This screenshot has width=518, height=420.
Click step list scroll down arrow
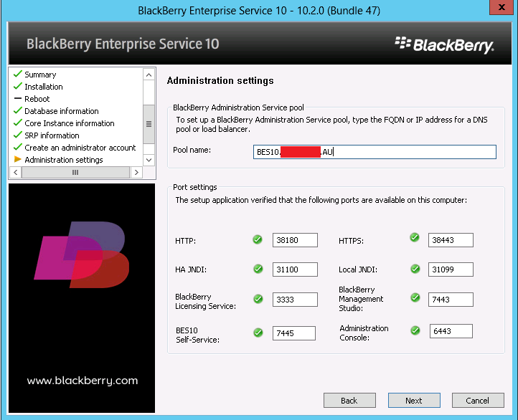[x=149, y=160]
